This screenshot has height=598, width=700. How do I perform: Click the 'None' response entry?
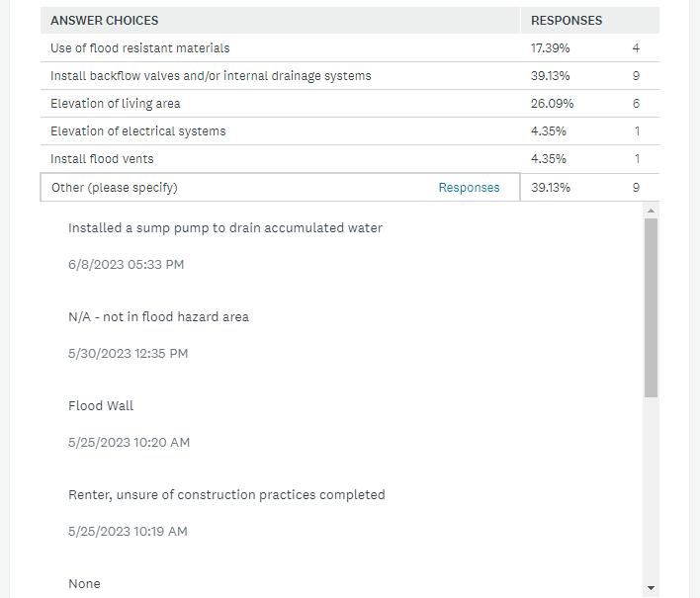(x=84, y=584)
